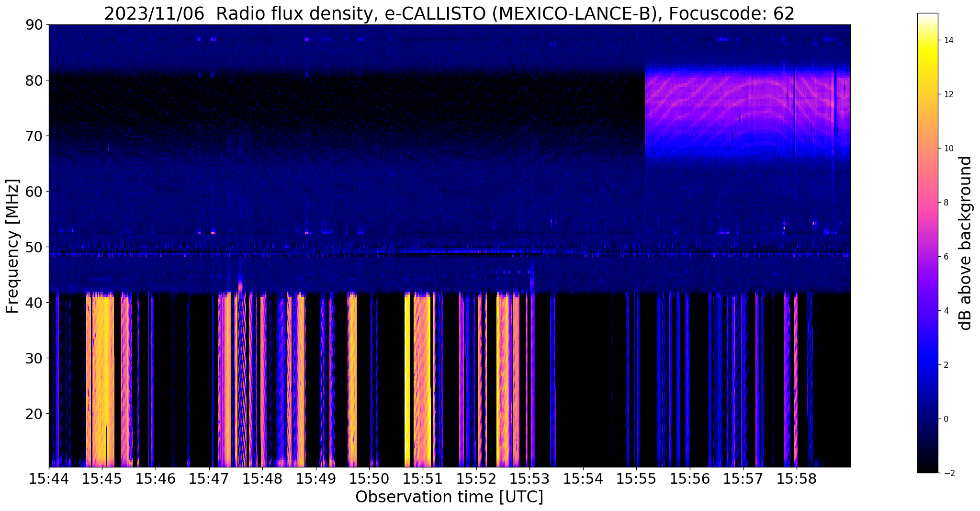Click the 30 MHz y-axis tick label

[x=34, y=358]
